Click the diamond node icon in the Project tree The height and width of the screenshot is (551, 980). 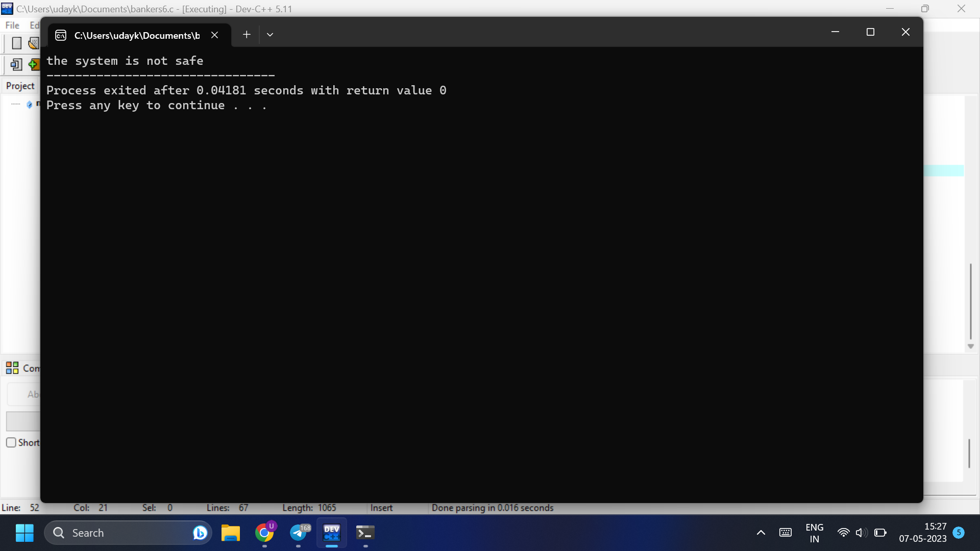[x=29, y=104]
